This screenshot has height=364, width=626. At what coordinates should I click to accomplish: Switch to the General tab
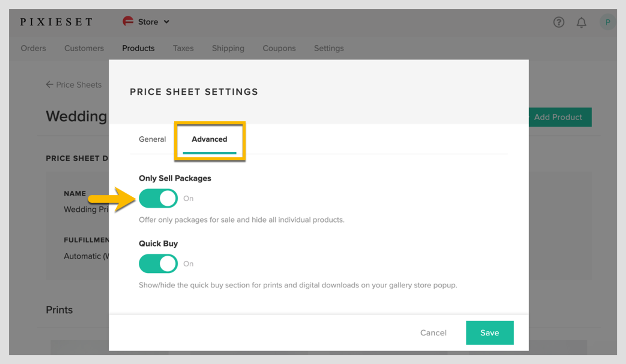point(152,139)
